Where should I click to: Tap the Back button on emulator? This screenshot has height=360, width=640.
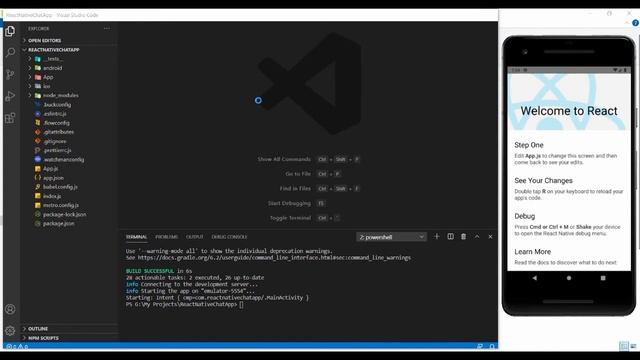535,278
